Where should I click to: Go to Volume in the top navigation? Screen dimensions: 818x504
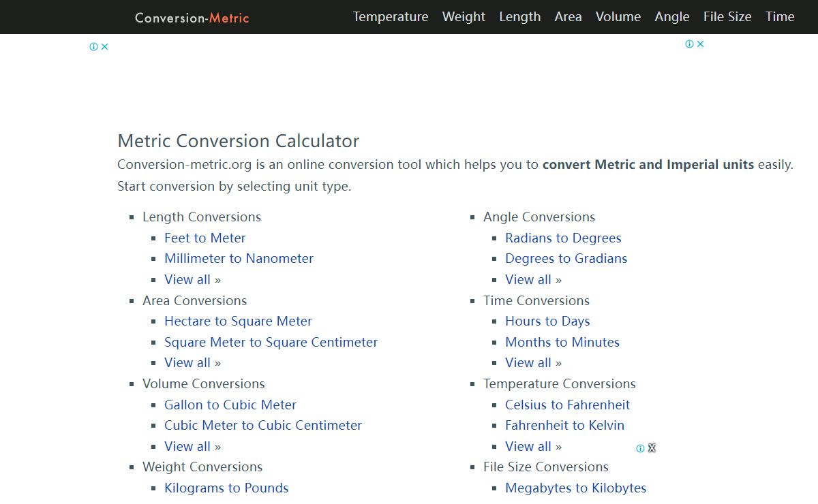point(618,17)
